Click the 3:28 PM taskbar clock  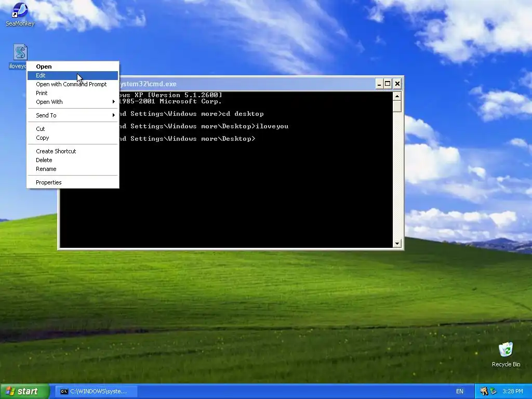click(x=513, y=392)
